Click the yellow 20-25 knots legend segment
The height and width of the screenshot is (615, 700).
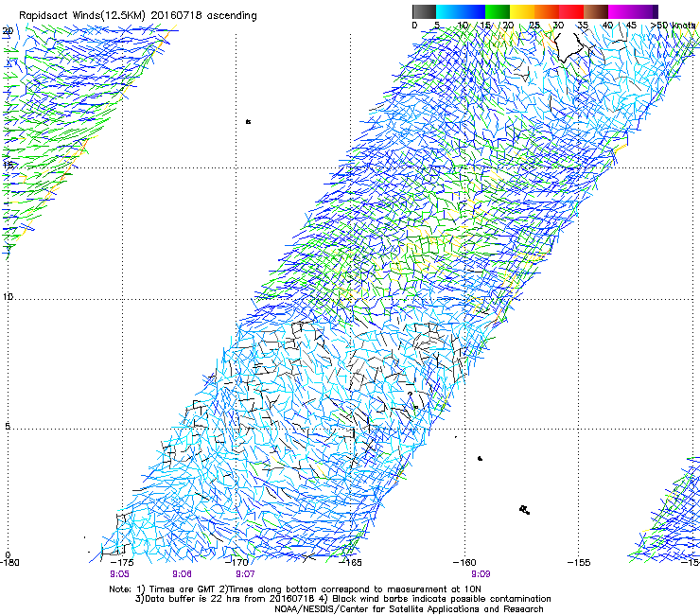click(x=522, y=11)
